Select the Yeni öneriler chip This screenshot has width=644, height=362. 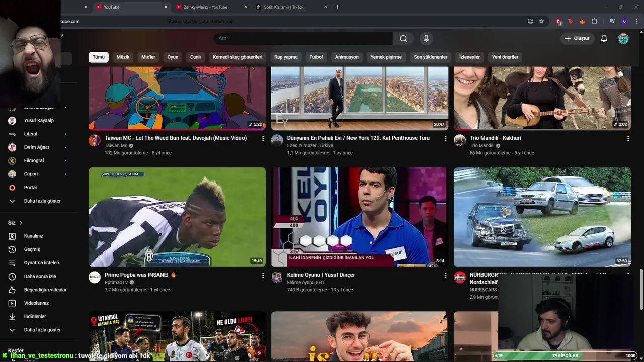(x=505, y=57)
